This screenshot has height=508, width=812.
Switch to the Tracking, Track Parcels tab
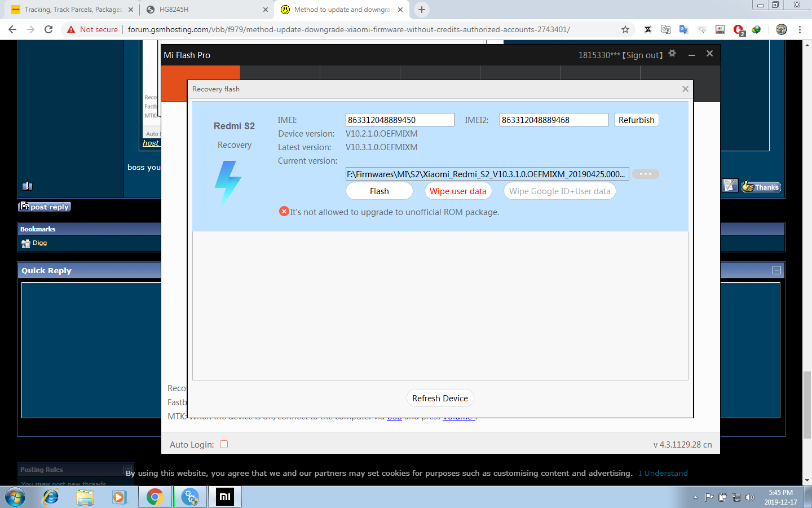(x=72, y=10)
